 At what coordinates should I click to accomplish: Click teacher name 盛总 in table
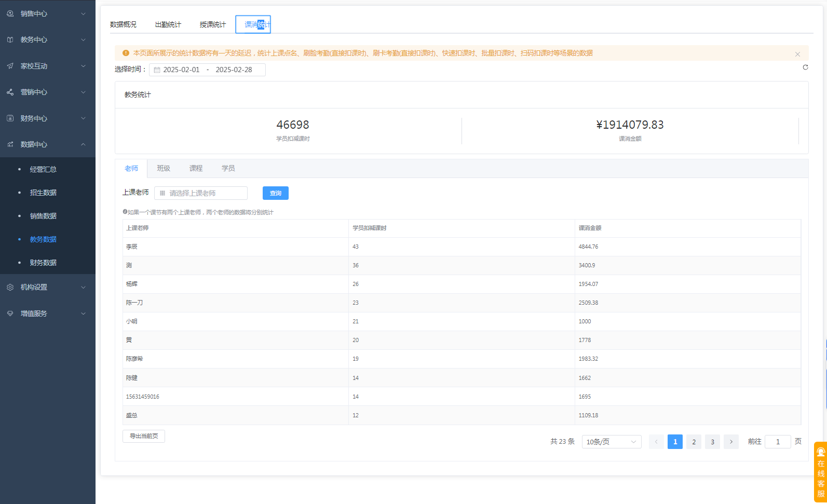click(132, 415)
